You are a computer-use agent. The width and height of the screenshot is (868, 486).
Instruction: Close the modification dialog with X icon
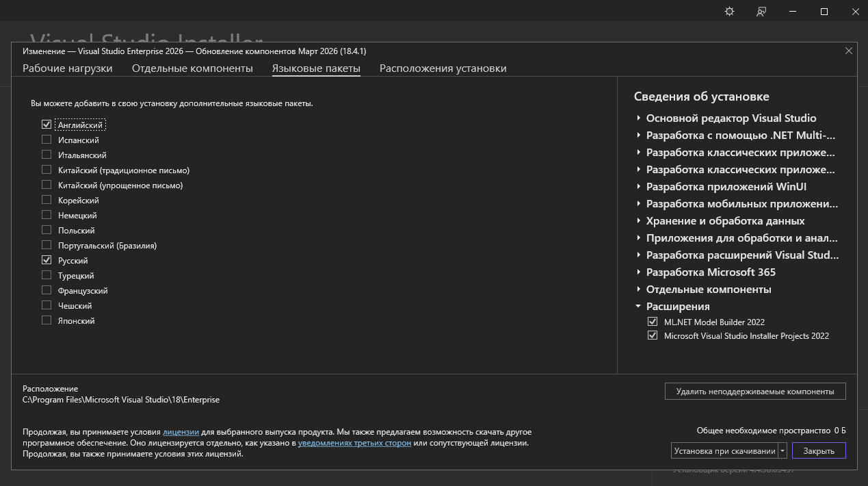[849, 51]
